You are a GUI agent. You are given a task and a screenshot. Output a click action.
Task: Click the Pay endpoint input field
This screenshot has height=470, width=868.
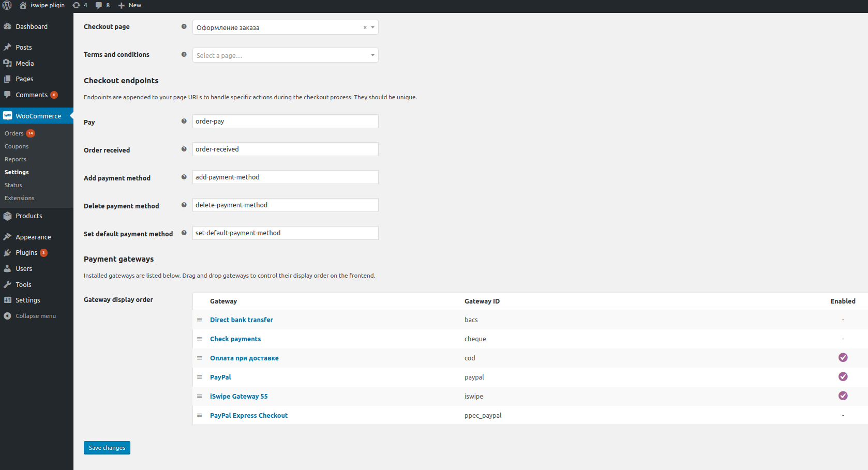point(286,122)
